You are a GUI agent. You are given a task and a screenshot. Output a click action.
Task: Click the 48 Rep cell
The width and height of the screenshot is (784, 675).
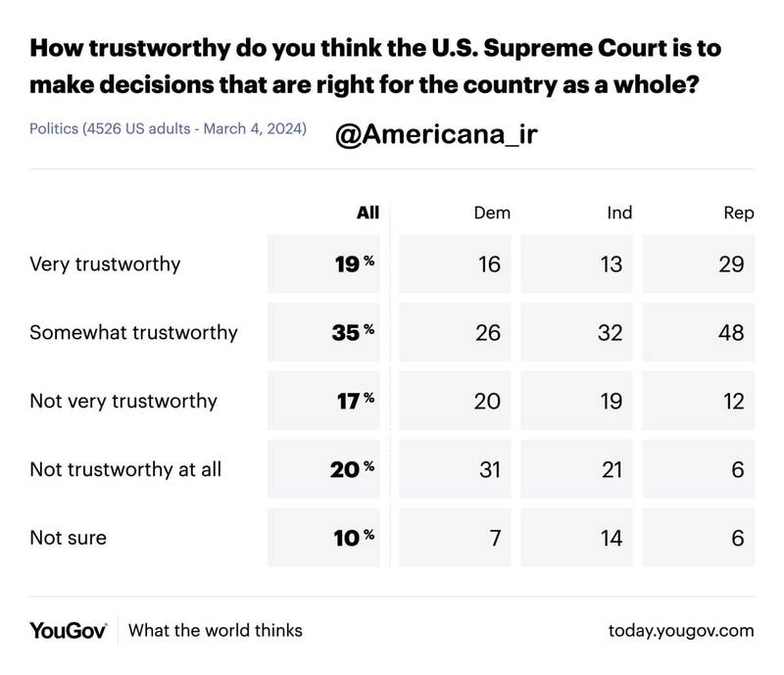704,332
